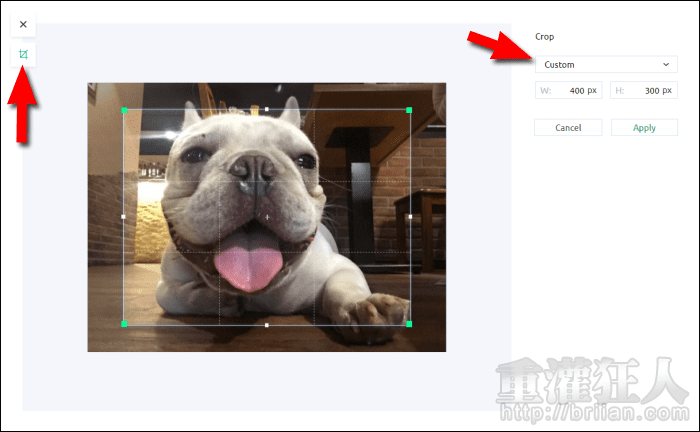Click the chevron arrow in Custom dropdown

point(666,65)
